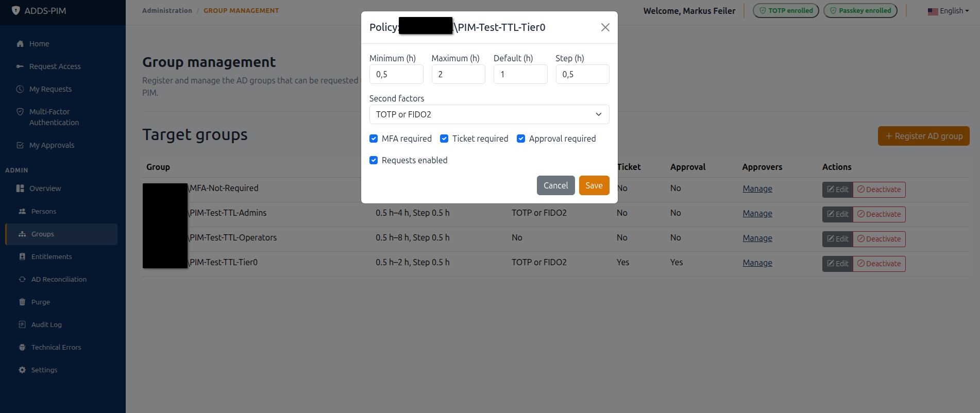
Task: Click the Audit Log journal icon
Action: click(22, 324)
